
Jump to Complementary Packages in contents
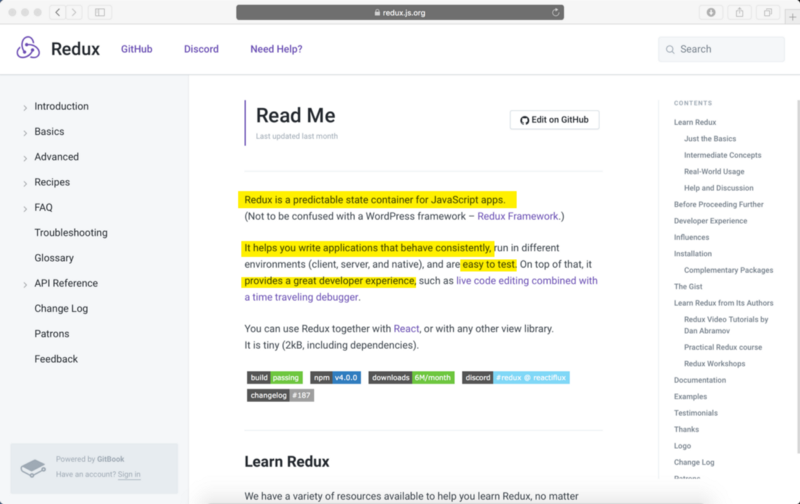coord(729,270)
